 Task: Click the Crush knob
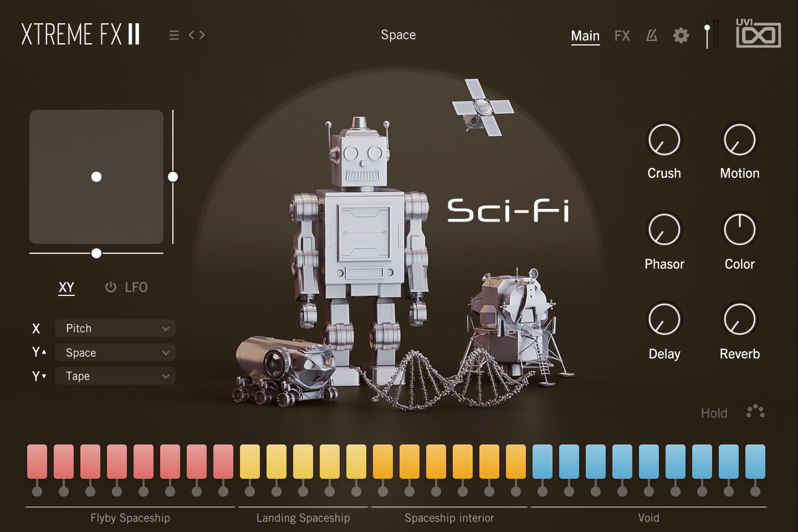click(664, 139)
